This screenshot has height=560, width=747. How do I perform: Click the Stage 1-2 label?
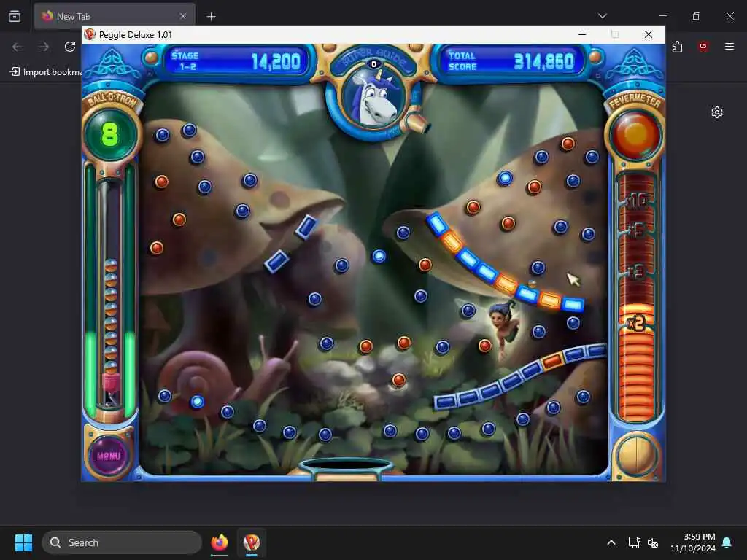coord(185,61)
